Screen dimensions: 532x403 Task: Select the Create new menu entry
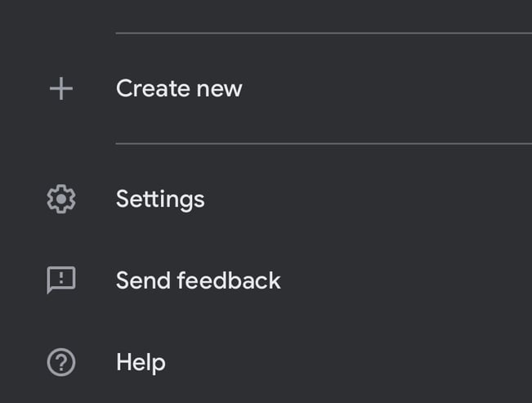click(266, 88)
